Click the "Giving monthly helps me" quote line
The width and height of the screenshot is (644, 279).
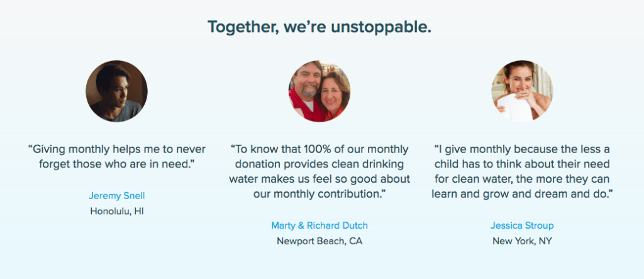(x=117, y=149)
